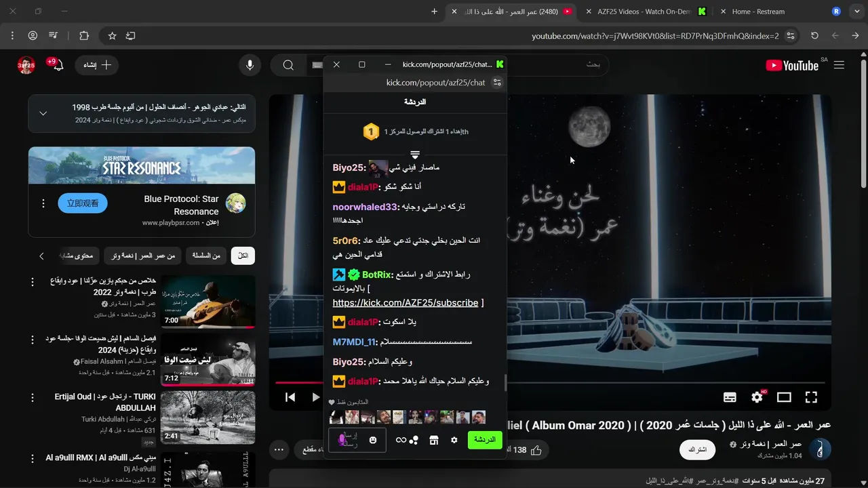Image resolution: width=868 pixels, height=488 pixels.
Task: Click the 'اشتراك' subscribe button
Action: [697, 449]
